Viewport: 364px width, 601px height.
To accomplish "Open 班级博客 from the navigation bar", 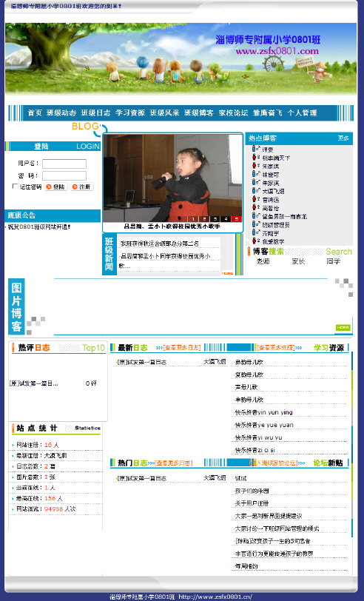I will (199, 113).
